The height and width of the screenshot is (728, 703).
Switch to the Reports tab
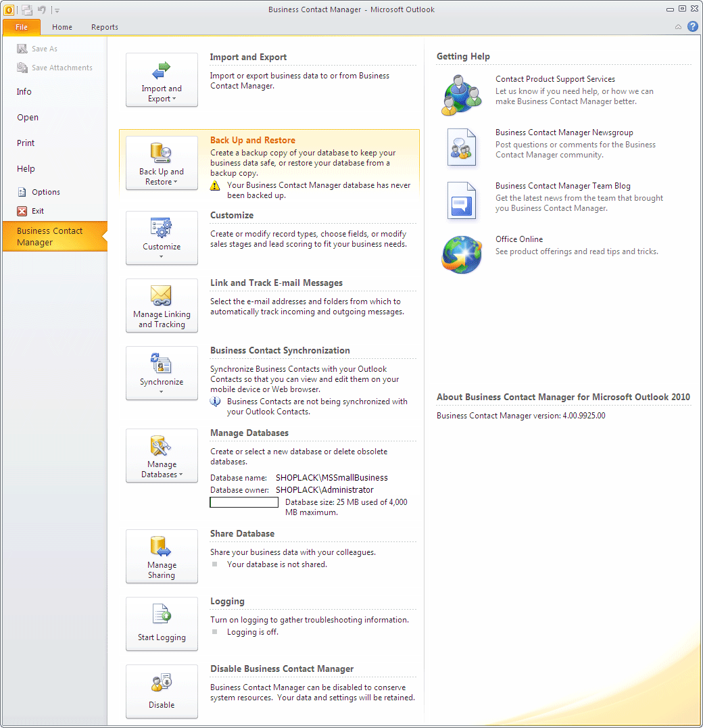click(105, 27)
